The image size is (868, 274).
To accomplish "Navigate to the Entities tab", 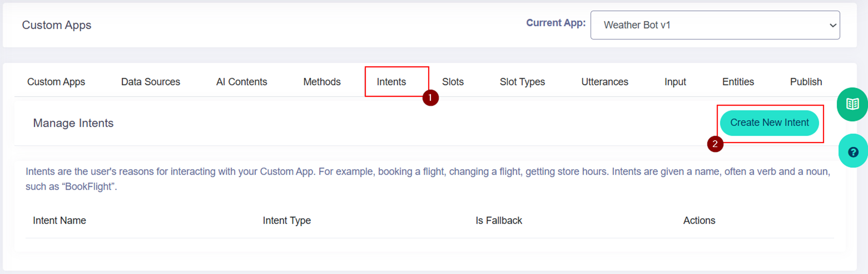I will 738,82.
